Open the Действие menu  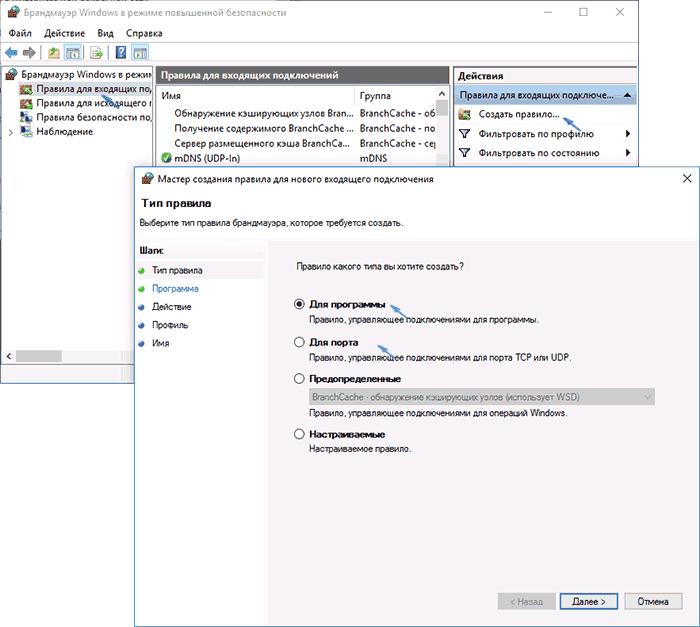(x=64, y=33)
